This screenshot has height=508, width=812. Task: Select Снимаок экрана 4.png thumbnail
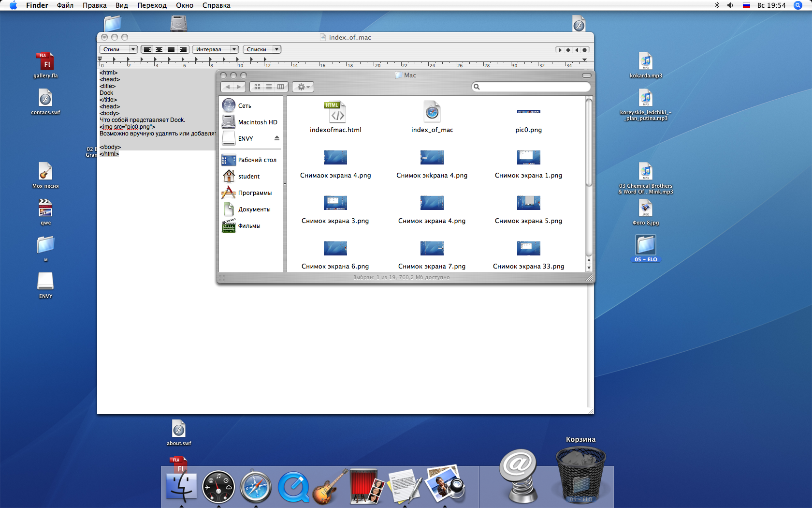tap(335, 157)
